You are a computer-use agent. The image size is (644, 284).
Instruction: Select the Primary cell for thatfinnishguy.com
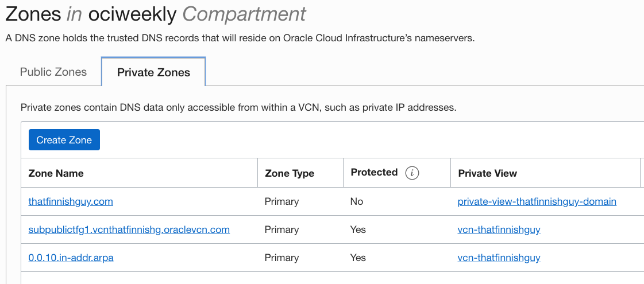tap(281, 201)
